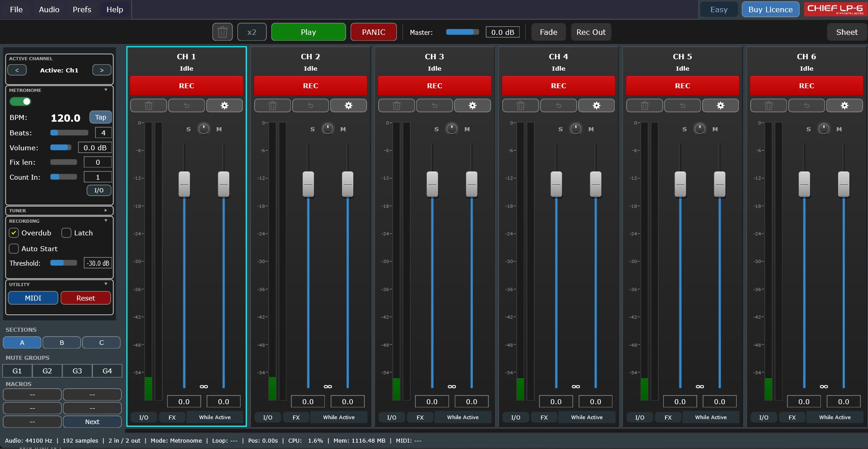868x449 pixels.
Task: Select section B tab
Action: [x=62, y=343]
